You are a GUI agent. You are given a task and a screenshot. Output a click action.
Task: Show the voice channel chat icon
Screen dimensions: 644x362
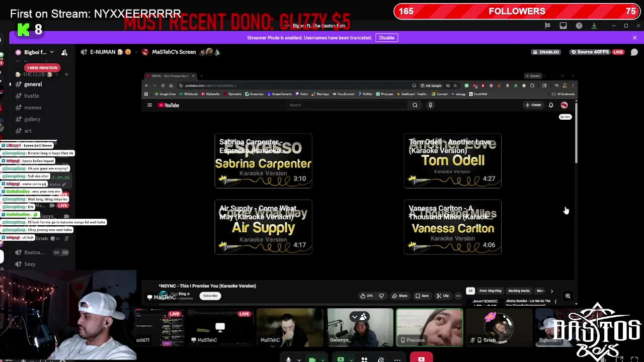click(x=634, y=52)
